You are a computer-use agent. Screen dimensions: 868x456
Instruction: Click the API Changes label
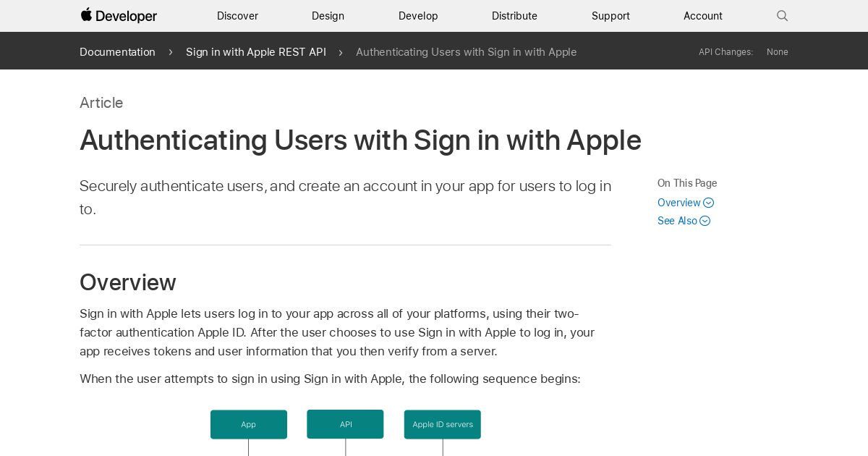[726, 52]
